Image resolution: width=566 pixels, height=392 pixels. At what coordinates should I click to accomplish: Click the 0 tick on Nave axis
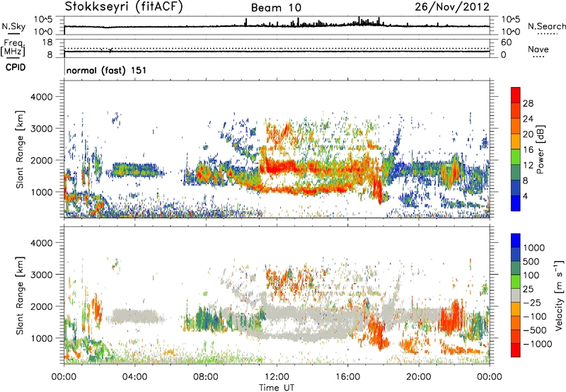pyautogui.click(x=504, y=55)
